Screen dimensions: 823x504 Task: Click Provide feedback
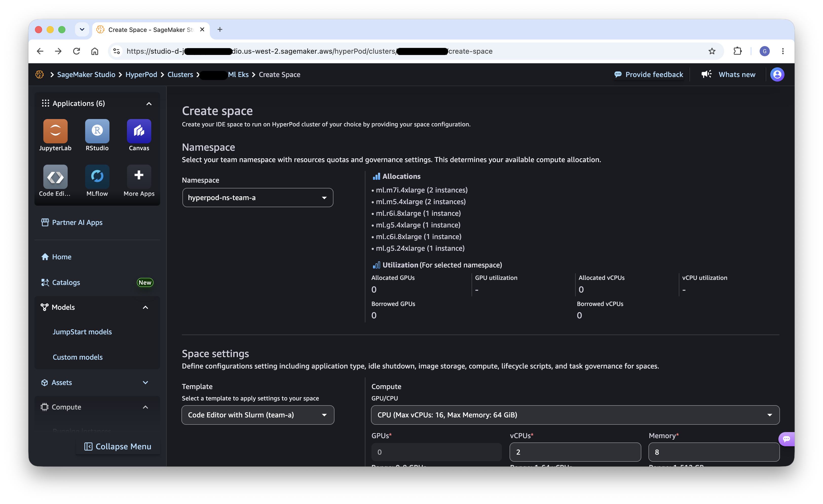pyautogui.click(x=649, y=74)
